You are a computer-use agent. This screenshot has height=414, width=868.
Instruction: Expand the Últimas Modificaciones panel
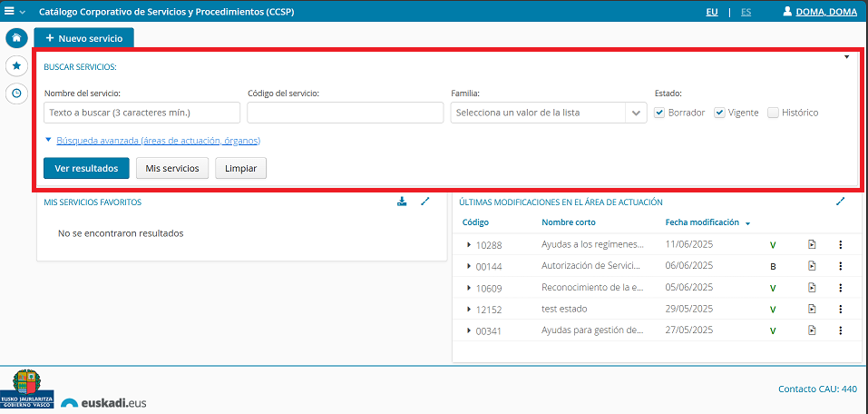(840, 202)
